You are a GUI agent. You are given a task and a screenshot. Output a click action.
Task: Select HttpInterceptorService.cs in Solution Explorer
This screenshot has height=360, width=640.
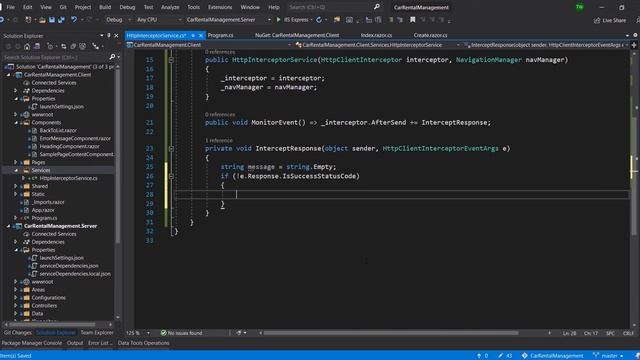tap(69, 178)
